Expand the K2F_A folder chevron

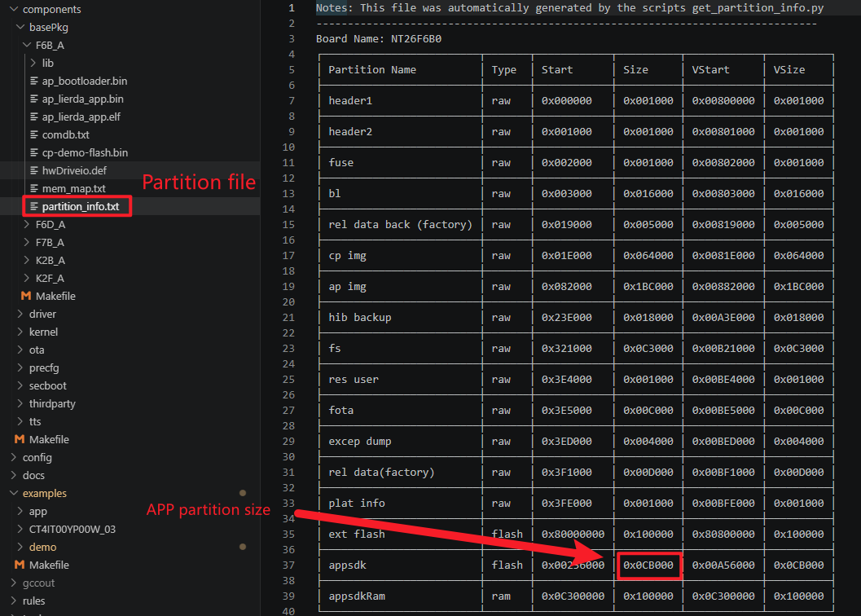[27, 278]
